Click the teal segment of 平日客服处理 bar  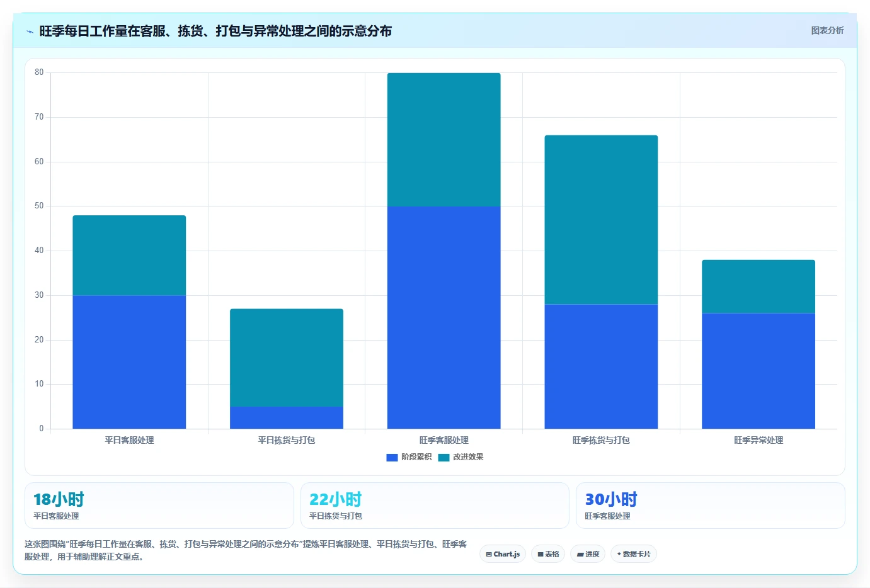(129, 256)
